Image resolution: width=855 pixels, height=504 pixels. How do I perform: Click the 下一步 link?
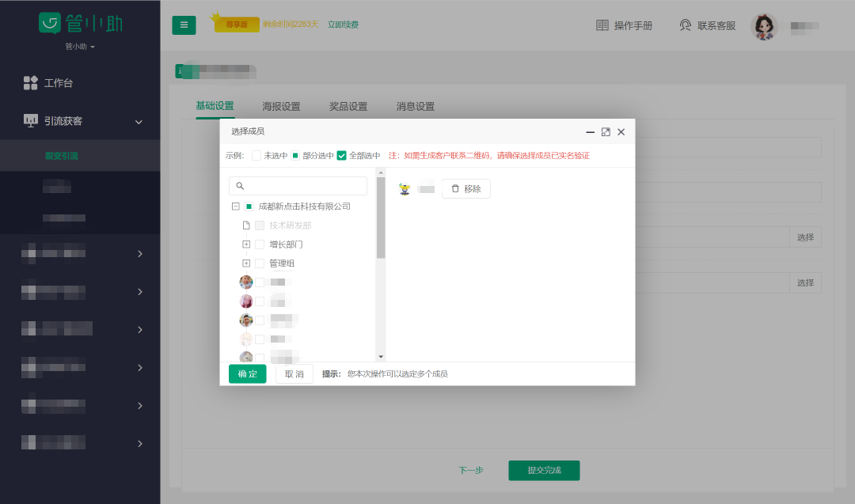pos(470,470)
